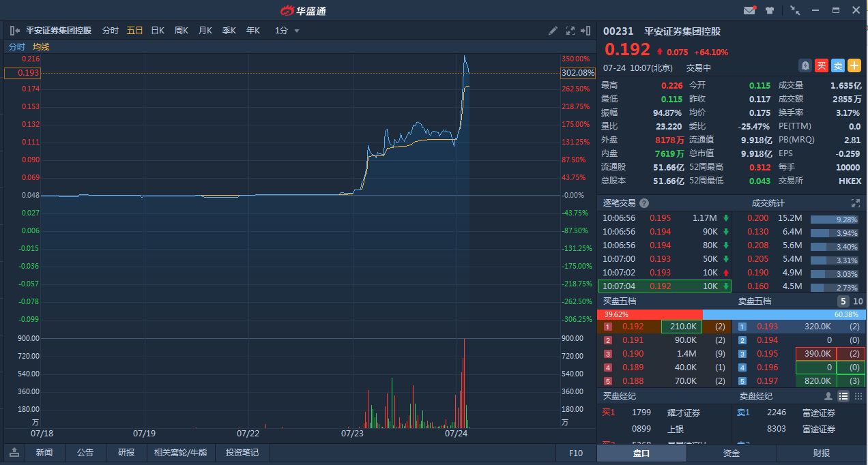Open help for 逐笔交易 question mark
This screenshot has height=465, width=868.
pos(644,203)
